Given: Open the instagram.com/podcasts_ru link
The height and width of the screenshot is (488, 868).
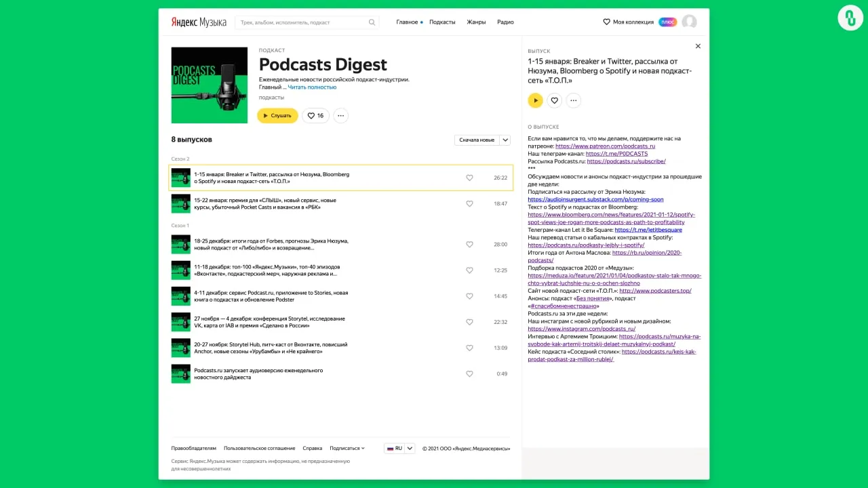Looking at the screenshot, I should [x=582, y=329].
